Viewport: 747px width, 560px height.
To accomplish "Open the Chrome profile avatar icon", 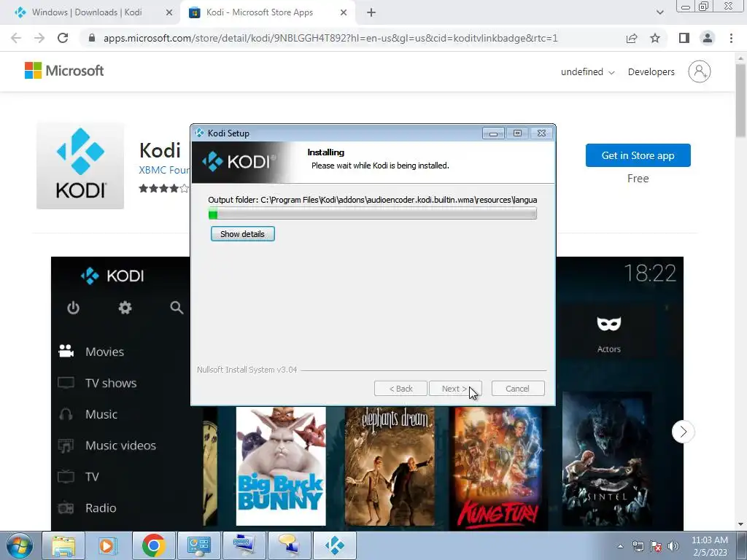I will [708, 38].
